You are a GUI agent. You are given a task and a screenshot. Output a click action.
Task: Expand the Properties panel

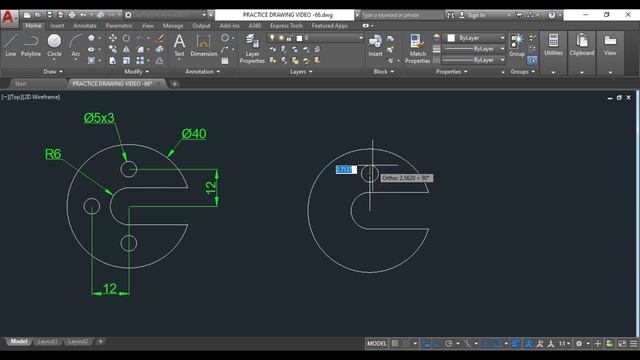click(x=451, y=71)
